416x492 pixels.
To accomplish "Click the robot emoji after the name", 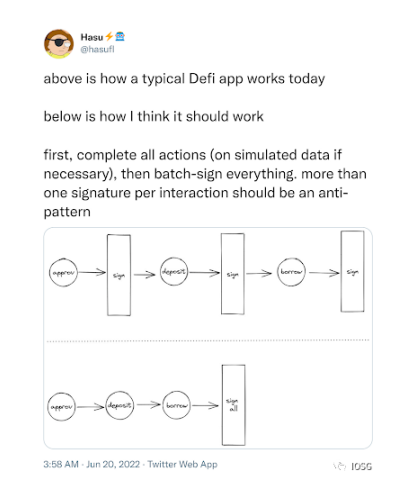I will [120, 36].
